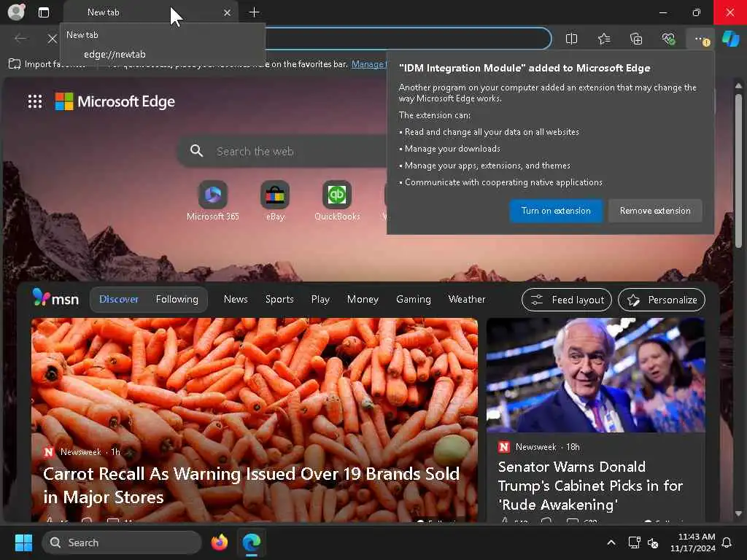
Task: Open the app launcher grid
Action: (x=35, y=101)
